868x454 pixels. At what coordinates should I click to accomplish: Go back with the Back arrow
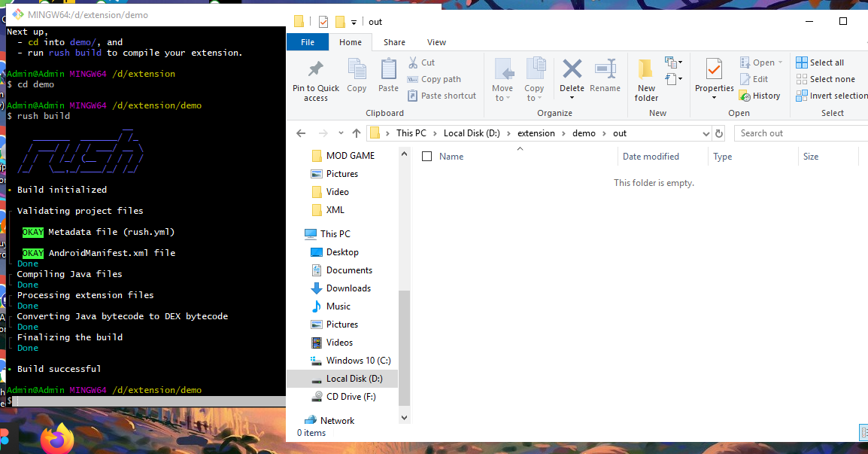[x=301, y=133]
